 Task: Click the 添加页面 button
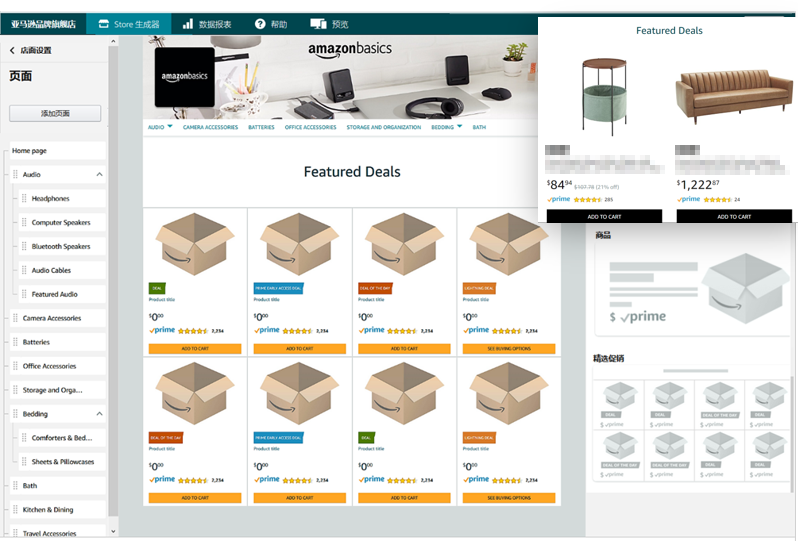pos(55,113)
